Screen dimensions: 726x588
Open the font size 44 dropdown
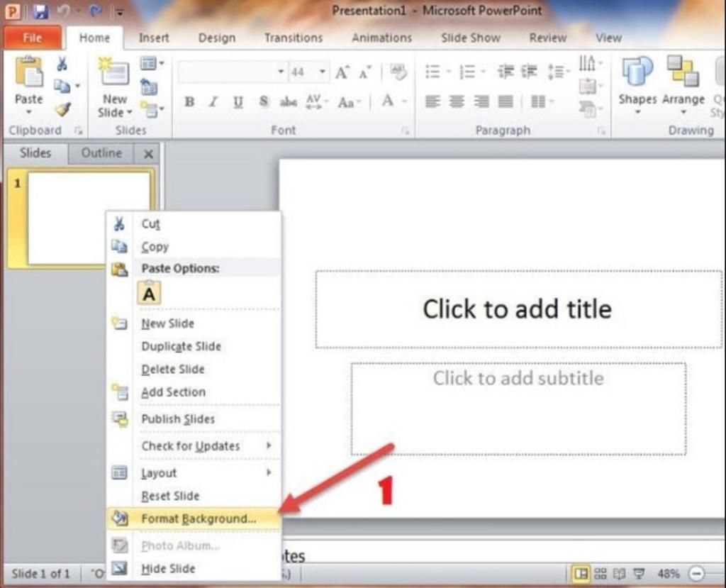tap(323, 72)
